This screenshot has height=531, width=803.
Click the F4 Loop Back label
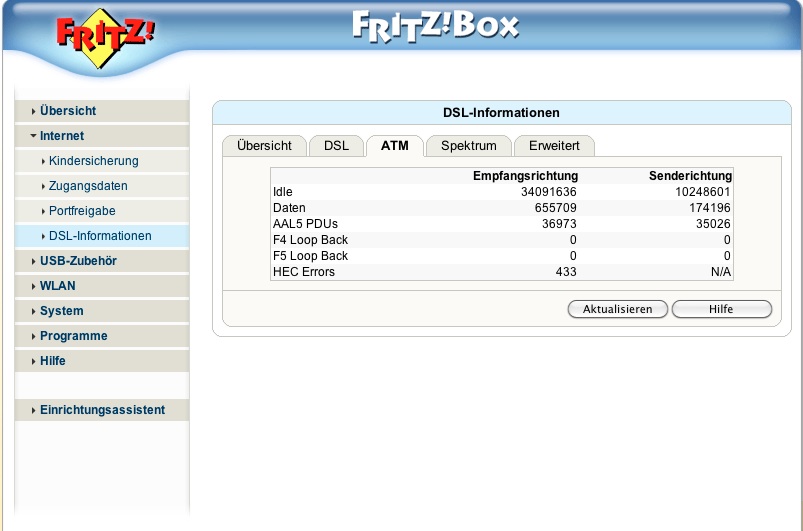click(x=310, y=240)
